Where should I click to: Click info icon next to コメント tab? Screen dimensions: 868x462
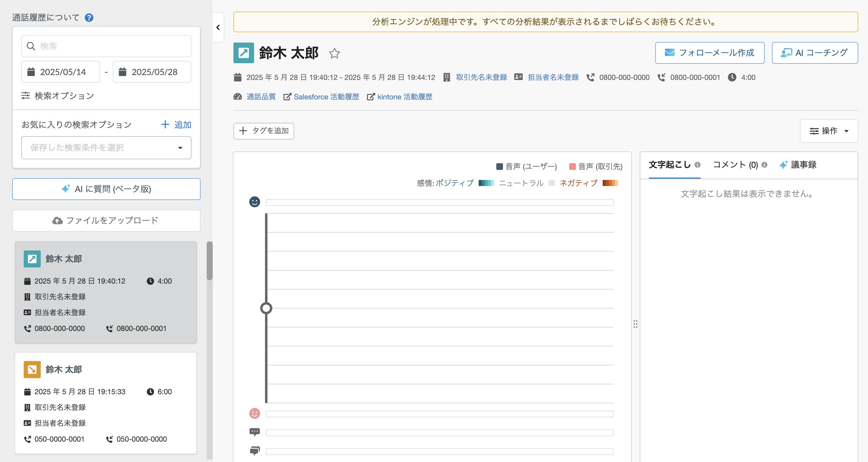(x=765, y=164)
